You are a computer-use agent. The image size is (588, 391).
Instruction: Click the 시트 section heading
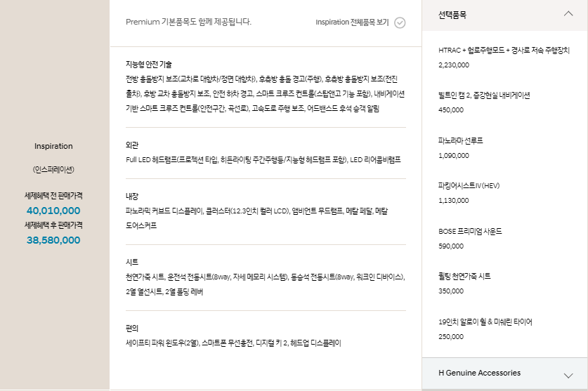click(x=132, y=263)
